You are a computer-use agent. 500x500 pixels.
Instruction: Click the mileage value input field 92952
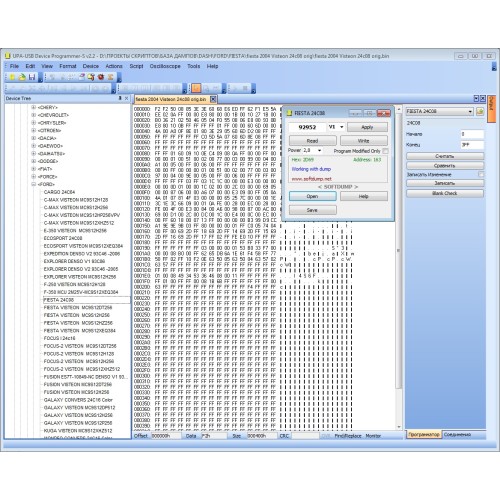[307, 127]
